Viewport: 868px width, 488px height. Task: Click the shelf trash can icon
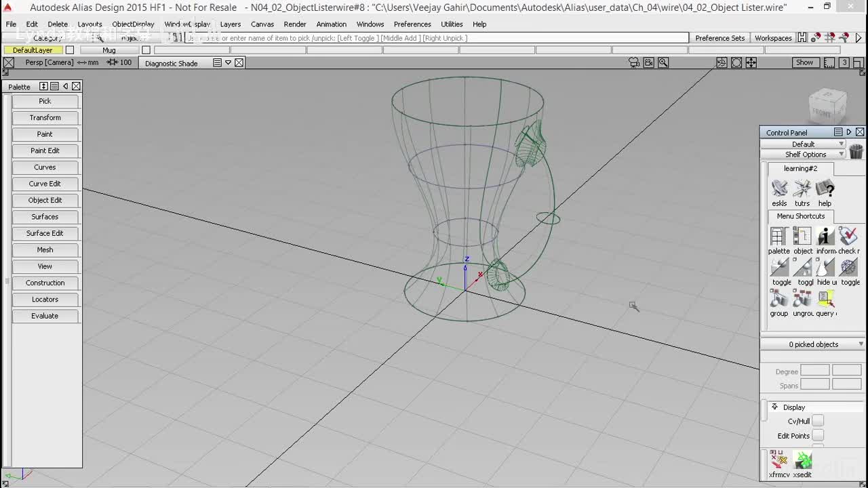[x=856, y=151]
